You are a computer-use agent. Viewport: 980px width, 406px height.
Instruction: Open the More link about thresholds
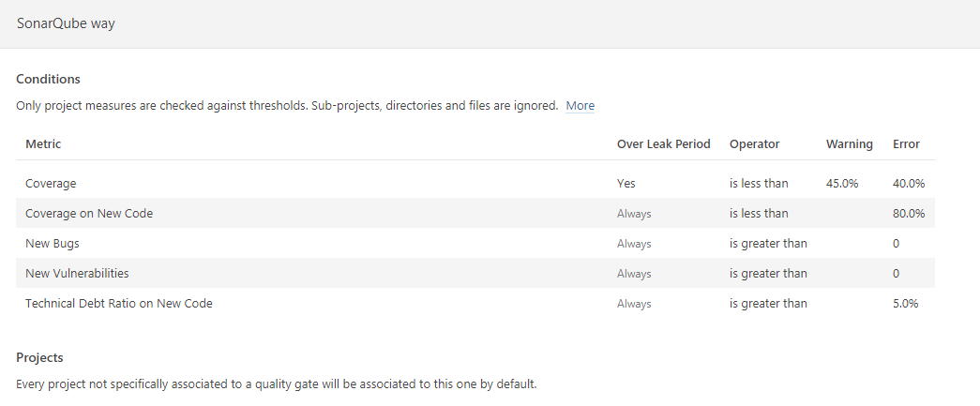click(x=580, y=106)
